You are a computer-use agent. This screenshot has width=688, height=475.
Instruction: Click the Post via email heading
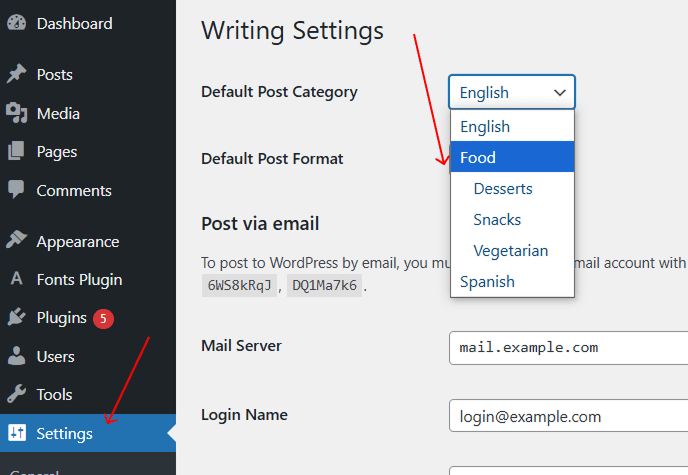click(x=260, y=224)
